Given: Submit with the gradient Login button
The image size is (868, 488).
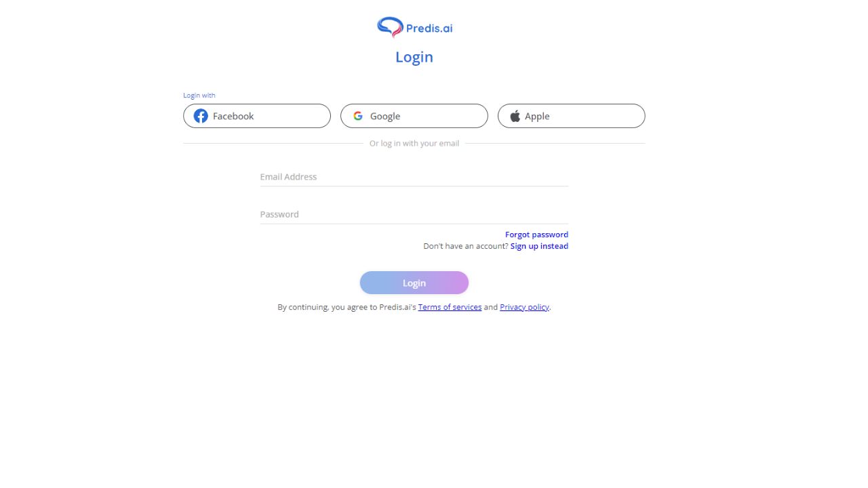Looking at the screenshot, I should pos(414,283).
